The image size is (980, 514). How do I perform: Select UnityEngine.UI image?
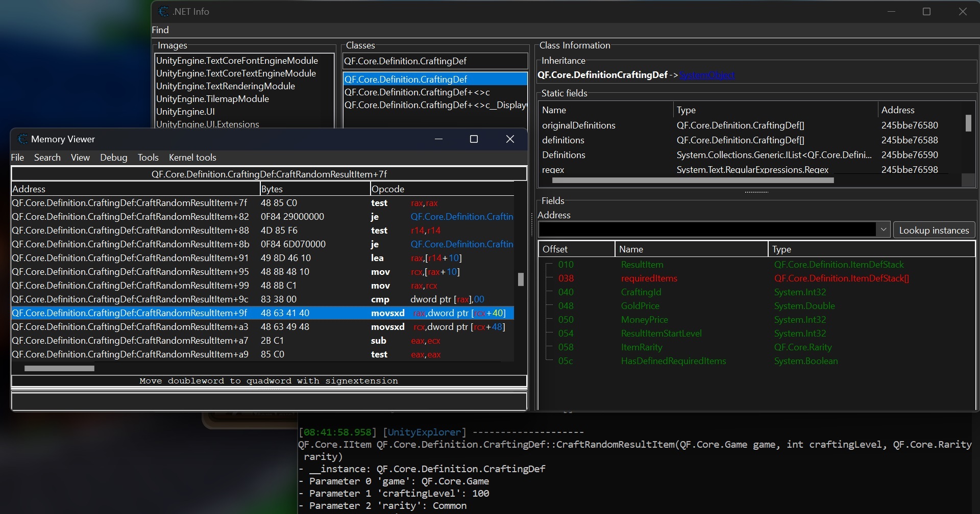tap(244, 112)
